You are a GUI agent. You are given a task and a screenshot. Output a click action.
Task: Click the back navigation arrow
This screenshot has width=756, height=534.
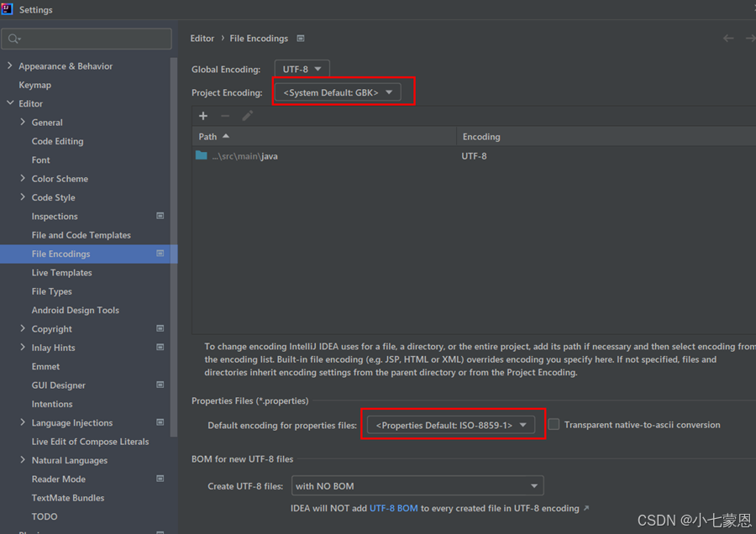point(729,38)
